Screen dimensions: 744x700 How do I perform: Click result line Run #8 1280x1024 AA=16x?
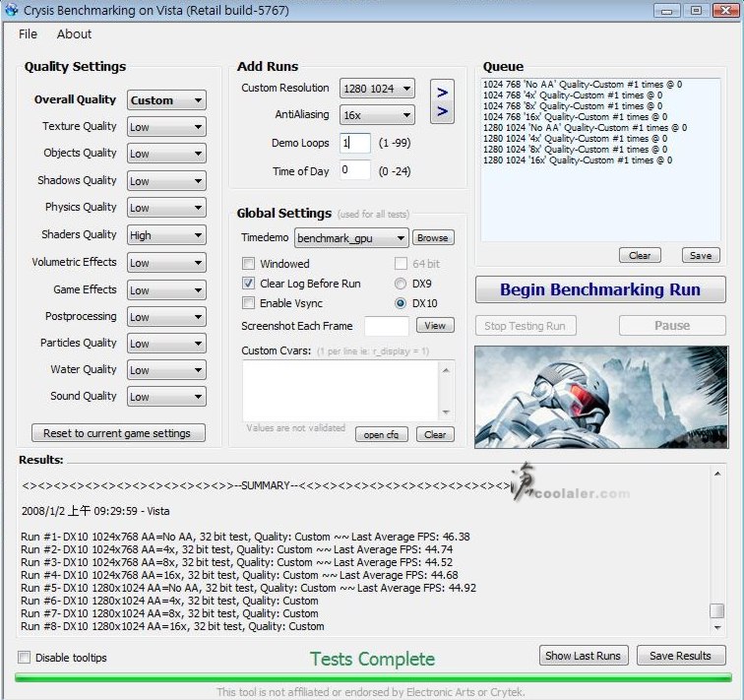[x=172, y=626]
